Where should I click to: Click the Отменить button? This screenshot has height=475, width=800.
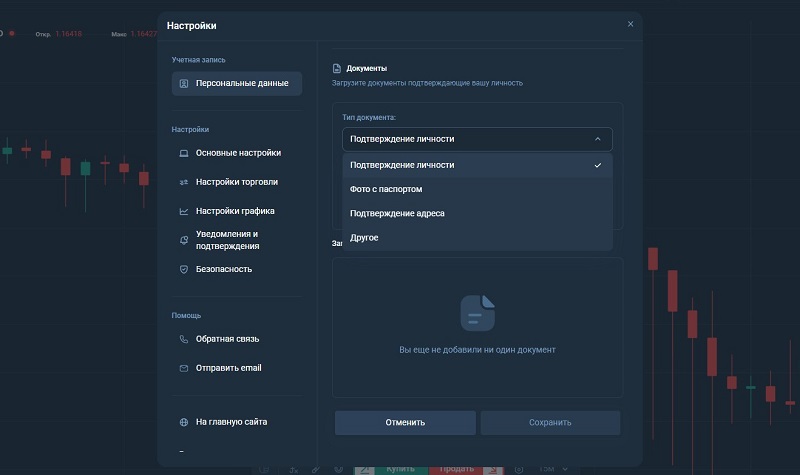click(405, 422)
